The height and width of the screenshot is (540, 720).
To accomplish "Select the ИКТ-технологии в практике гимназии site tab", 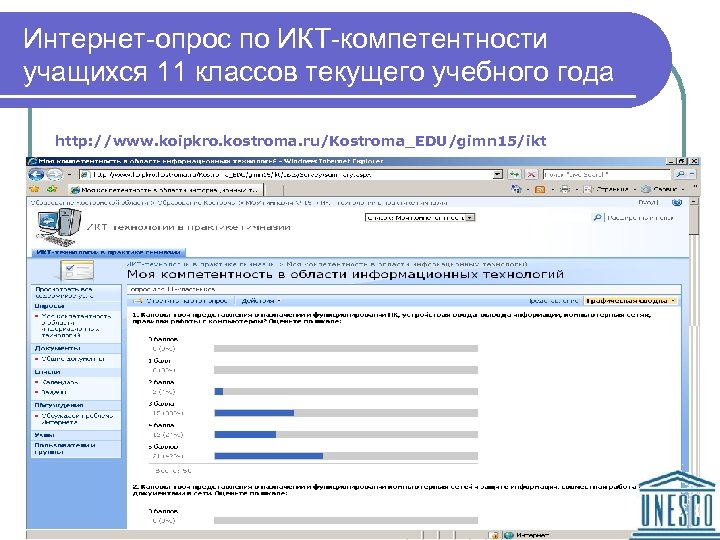I will (108, 252).
